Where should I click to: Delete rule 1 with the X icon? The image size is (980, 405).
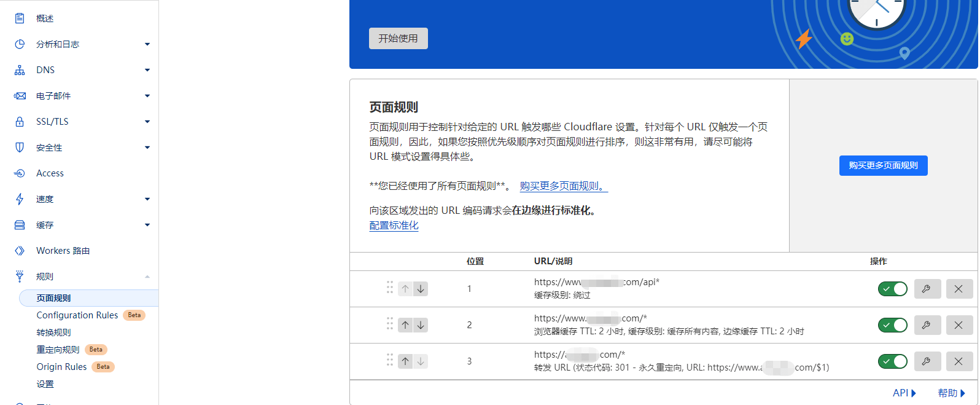[x=959, y=289]
